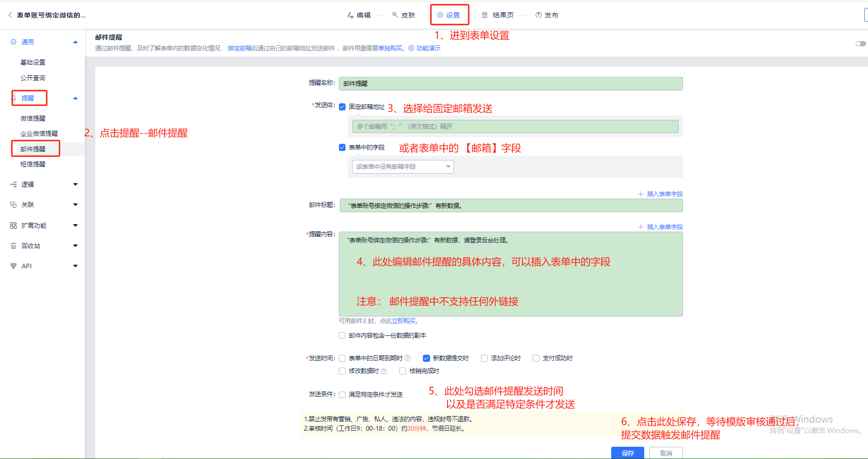Collapse the 通用 section arrow
The width and height of the screenshot is (868, 459).
coord(76,42)
